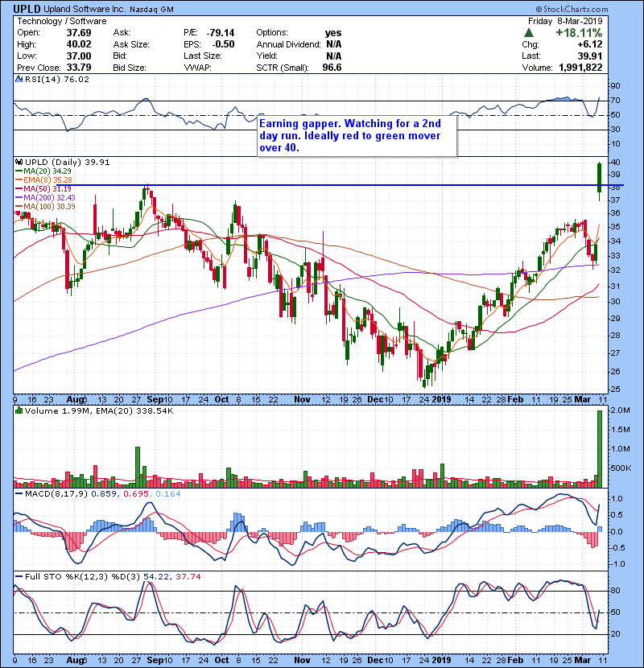
Task: Click the MA(100) 30.39 legend entry
Action: click(x=45, y=207)
